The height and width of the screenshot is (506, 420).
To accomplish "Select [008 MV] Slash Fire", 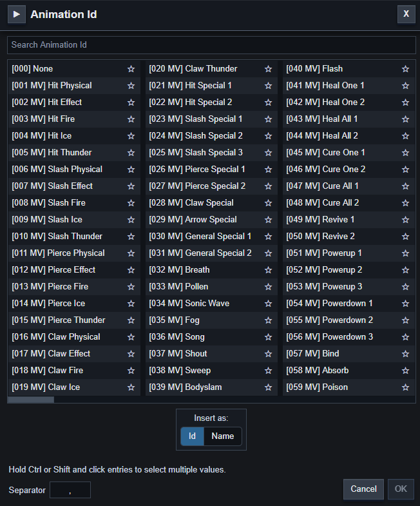I will click(74, 203).
